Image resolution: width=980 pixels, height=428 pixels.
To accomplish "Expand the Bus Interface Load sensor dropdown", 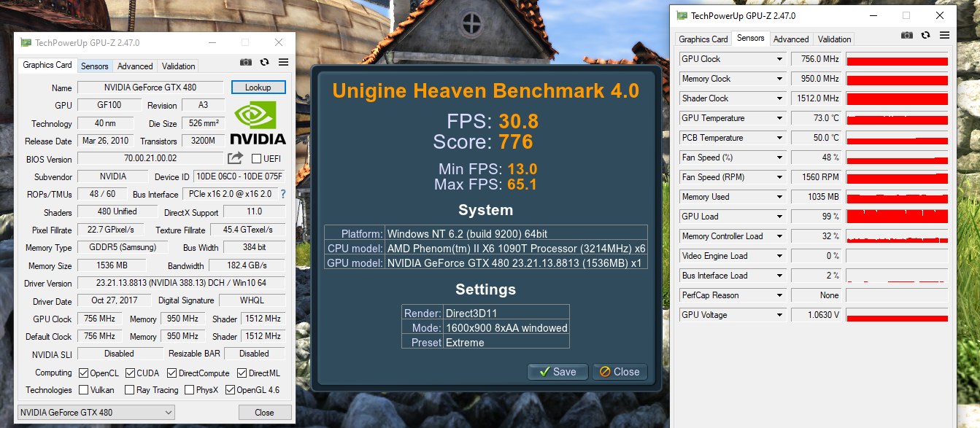I will tap(779, 276).
